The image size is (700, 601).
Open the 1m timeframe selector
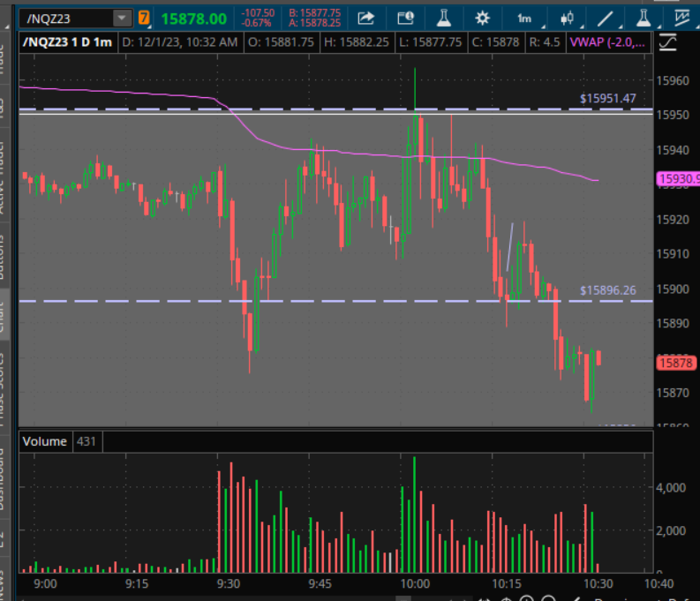[x=524, y=19]
